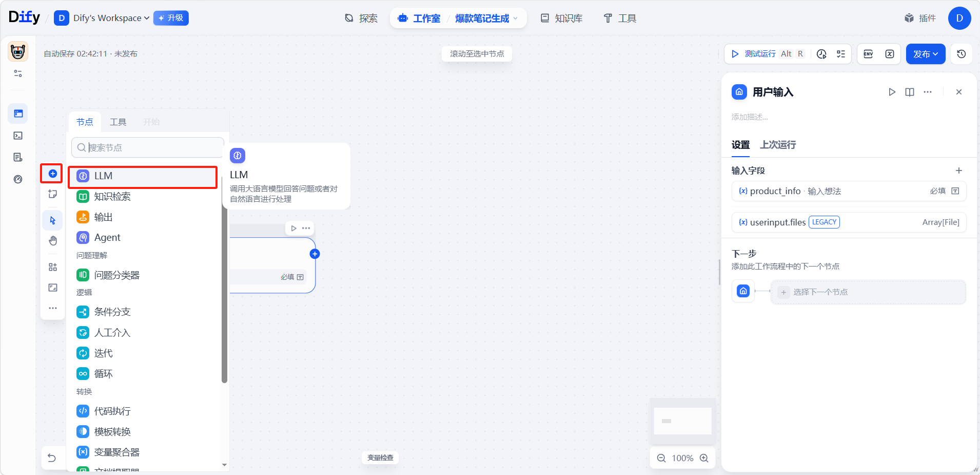Image resolution: width=980 pixels, height=475 pixels.
Task: Zoom in on the canvas
Action: 704,458
